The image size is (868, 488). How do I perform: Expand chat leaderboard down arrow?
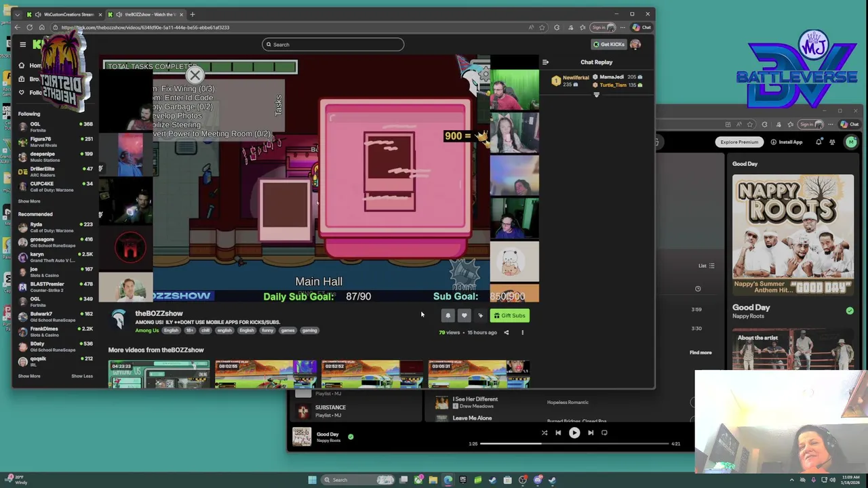tap(597, 95)
